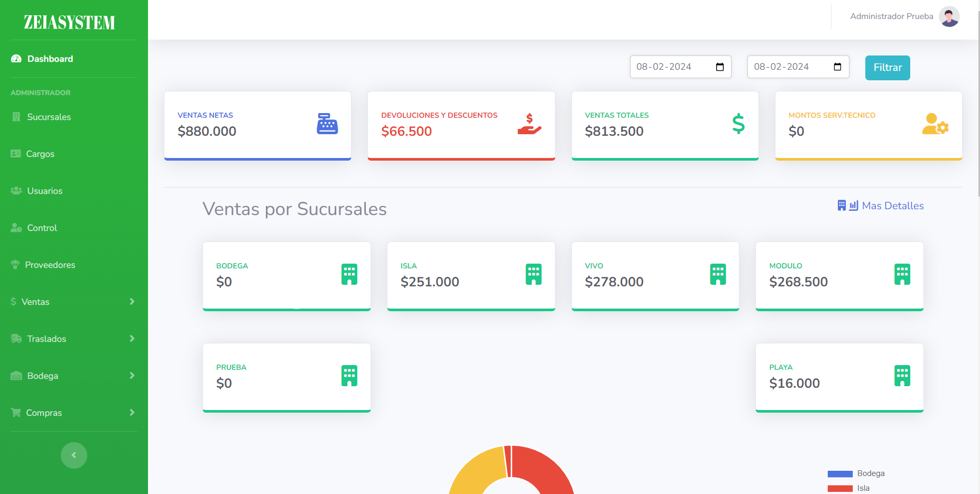Click the Administrador Prueba profile avatar
Viewport: 980px width, 494px height.
click(949, 16)
